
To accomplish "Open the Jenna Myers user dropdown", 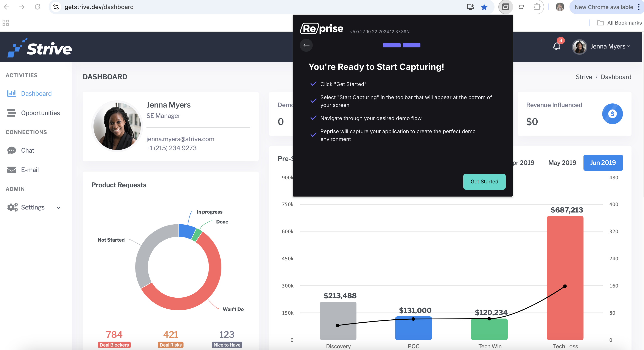I will 601,47.
